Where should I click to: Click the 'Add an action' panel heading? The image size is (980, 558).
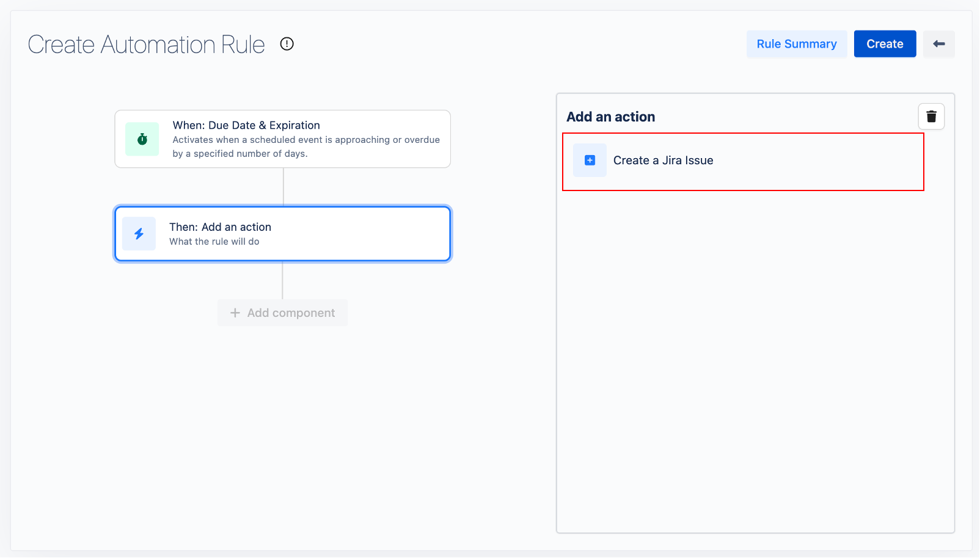click(610, 117)
